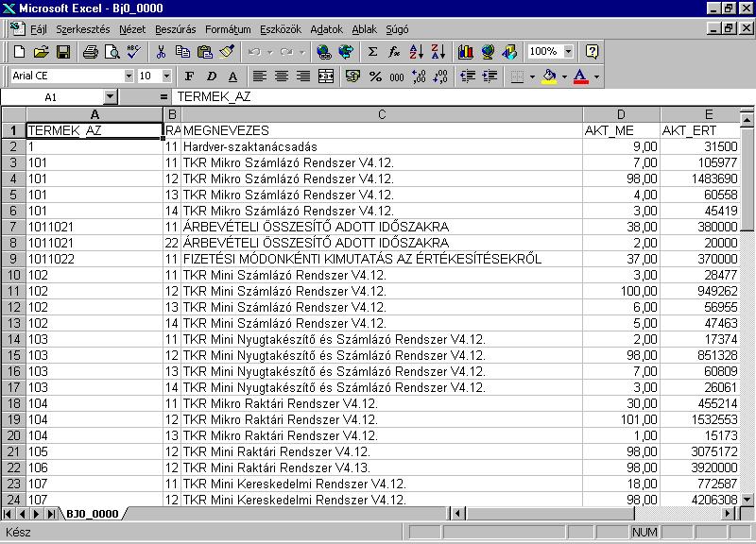Image resolution: width=756 pixels, height=544 pixels.
Task: Toggle align left
Action: pyautogui.click(x=260, y=76)
